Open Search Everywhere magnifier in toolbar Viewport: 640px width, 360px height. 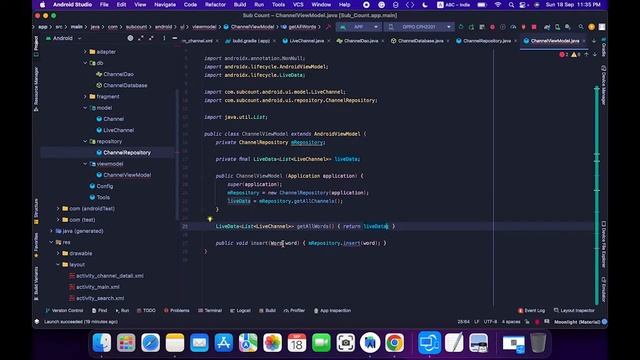point(581,27)
